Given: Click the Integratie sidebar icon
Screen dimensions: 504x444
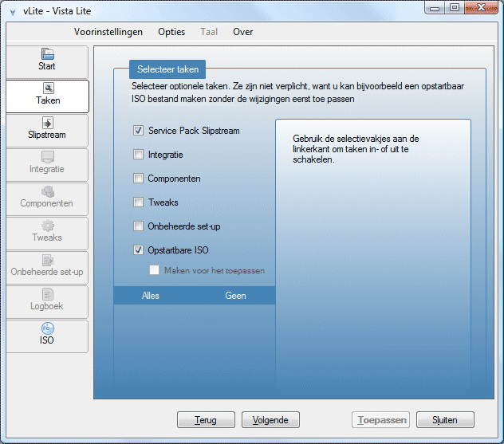Looking at the screenshot, I should click(48, 157).
